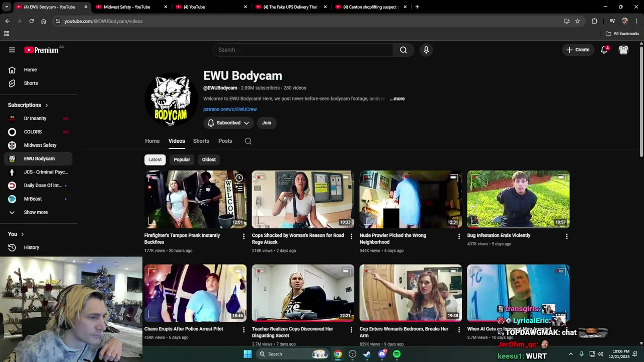Open Midwest Safety in subscriptions
Viewport: 644px width, 362px height.
[x=38, y=145]
